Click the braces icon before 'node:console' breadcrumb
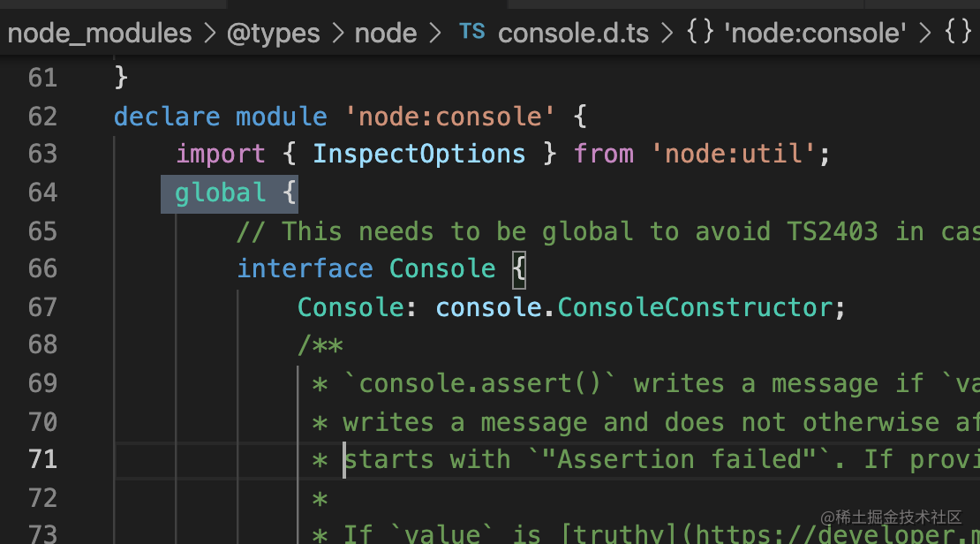Viewport: 980px width, 544px height. pyautogui.click(x=699, y=34)
